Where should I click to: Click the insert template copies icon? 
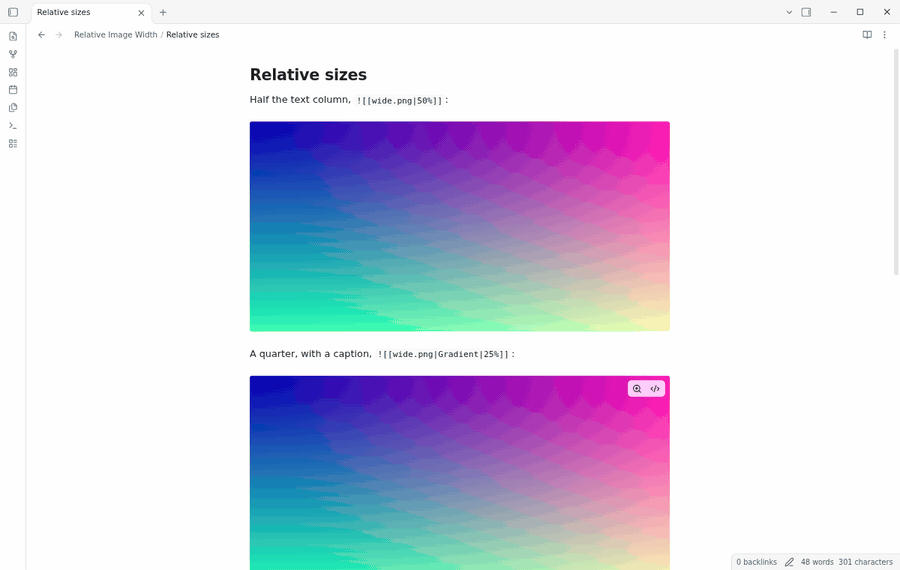[13, 107]
